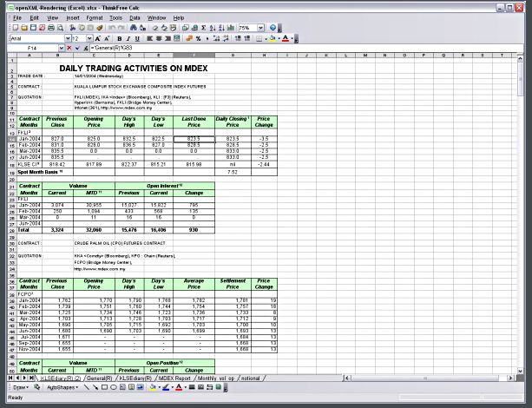The image size is (532, 408).
Task: Switch to the notional sheet tab
Action: click(x=251, y=378)
